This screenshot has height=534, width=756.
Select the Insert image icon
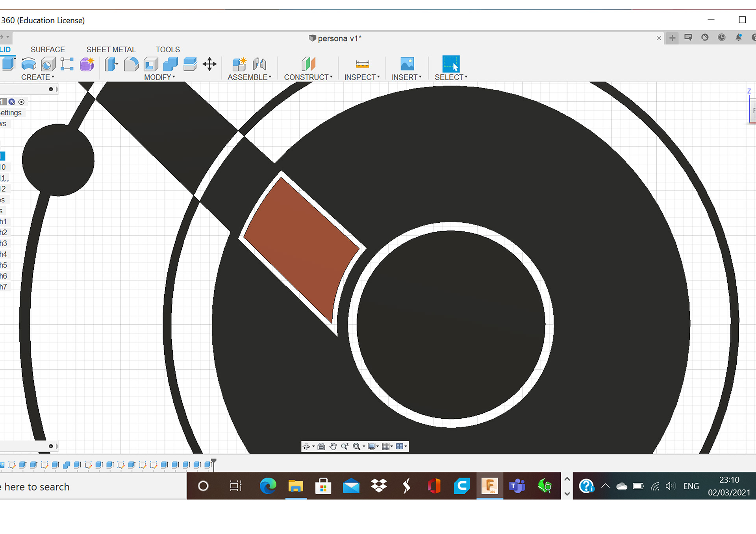pos(407,64)
